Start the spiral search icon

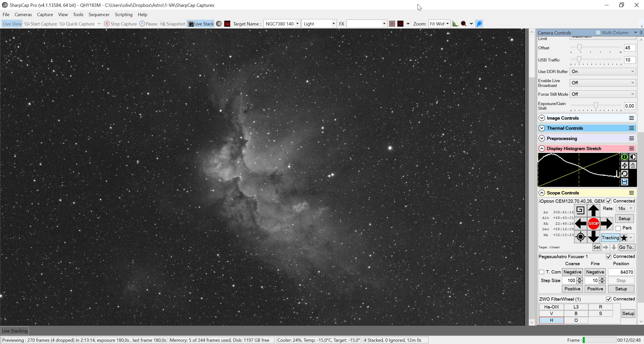pos(580,210)
